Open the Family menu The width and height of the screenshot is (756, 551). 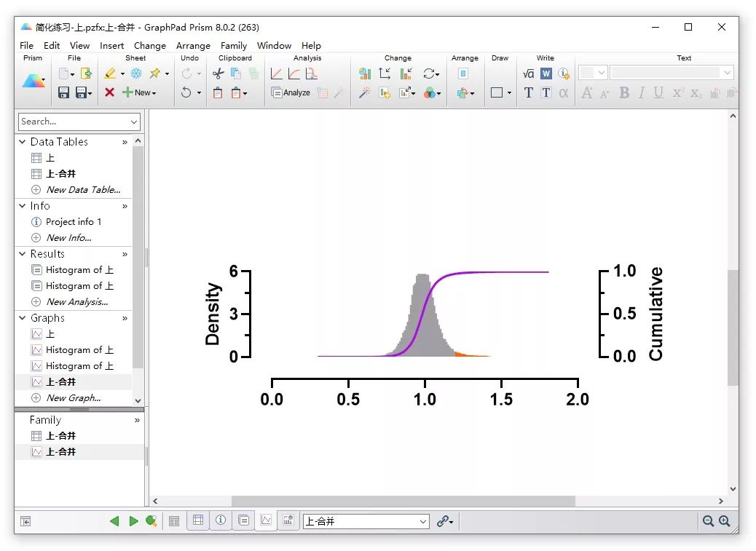click(x=233, y=45)
